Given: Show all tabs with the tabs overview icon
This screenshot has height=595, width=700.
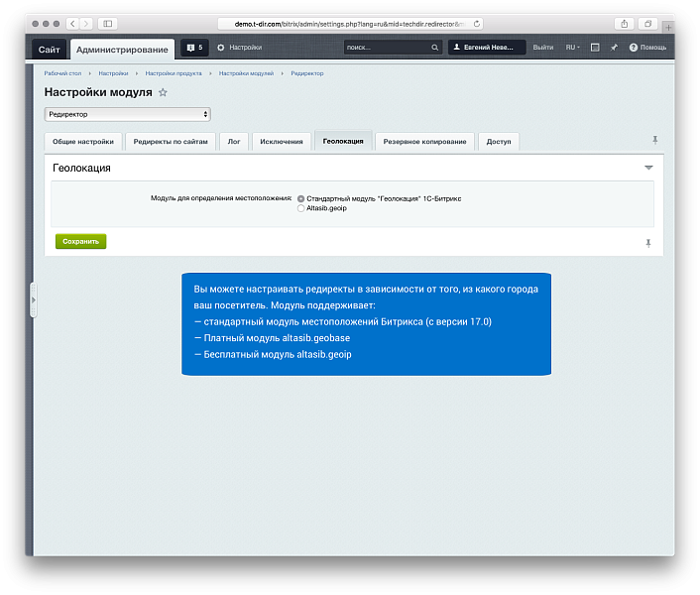Looking at the screenshot, I should [647, 24].
